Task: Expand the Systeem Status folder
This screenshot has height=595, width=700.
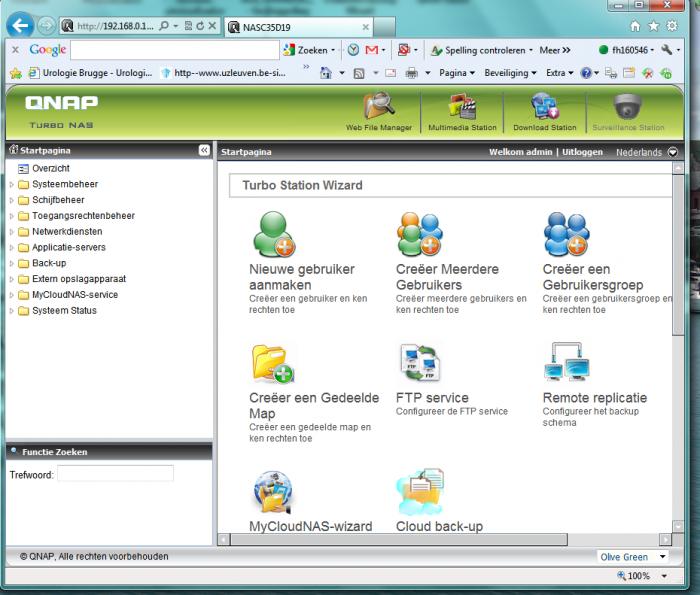Action: tap(12, 311)
